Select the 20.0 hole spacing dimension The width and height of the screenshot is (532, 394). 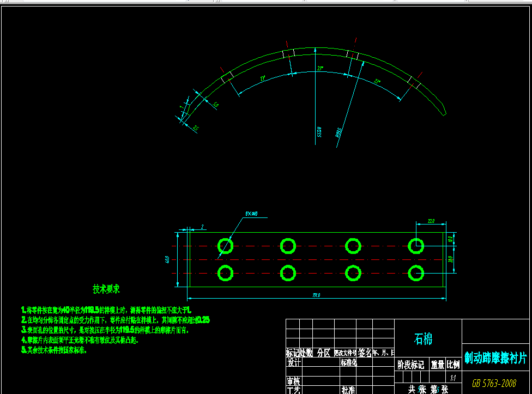(x=451, y=259)
